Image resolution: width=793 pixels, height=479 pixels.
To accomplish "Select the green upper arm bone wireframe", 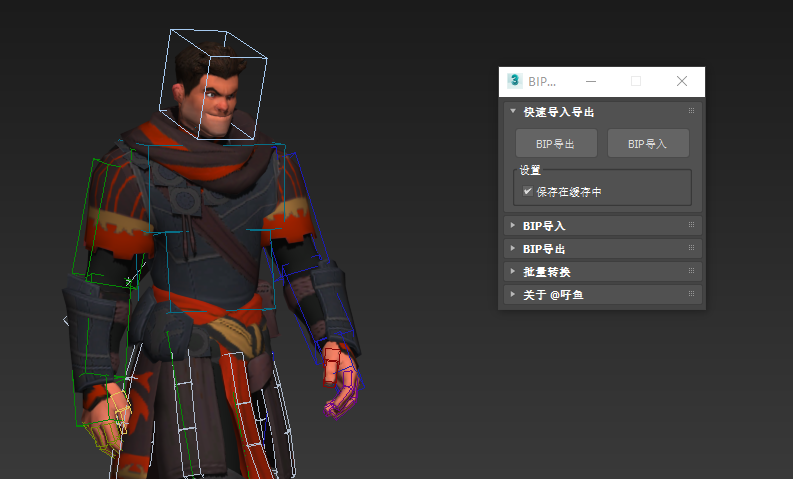I will coord(110,220).
